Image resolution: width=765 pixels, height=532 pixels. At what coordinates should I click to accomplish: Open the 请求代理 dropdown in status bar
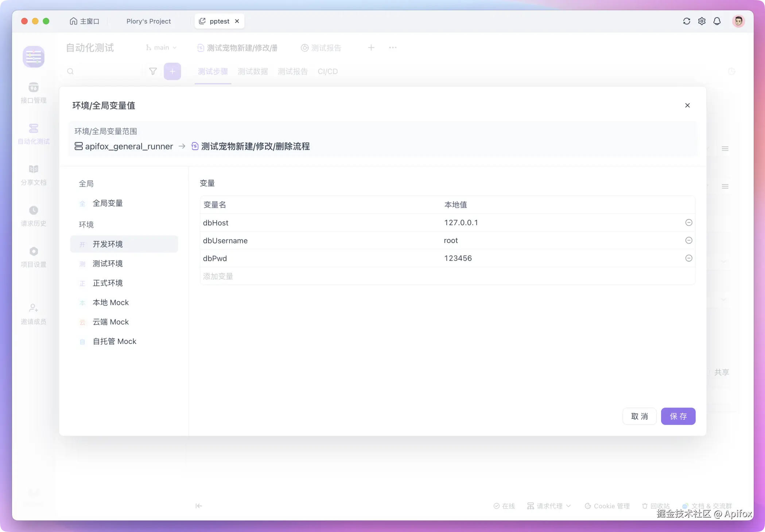549,506
